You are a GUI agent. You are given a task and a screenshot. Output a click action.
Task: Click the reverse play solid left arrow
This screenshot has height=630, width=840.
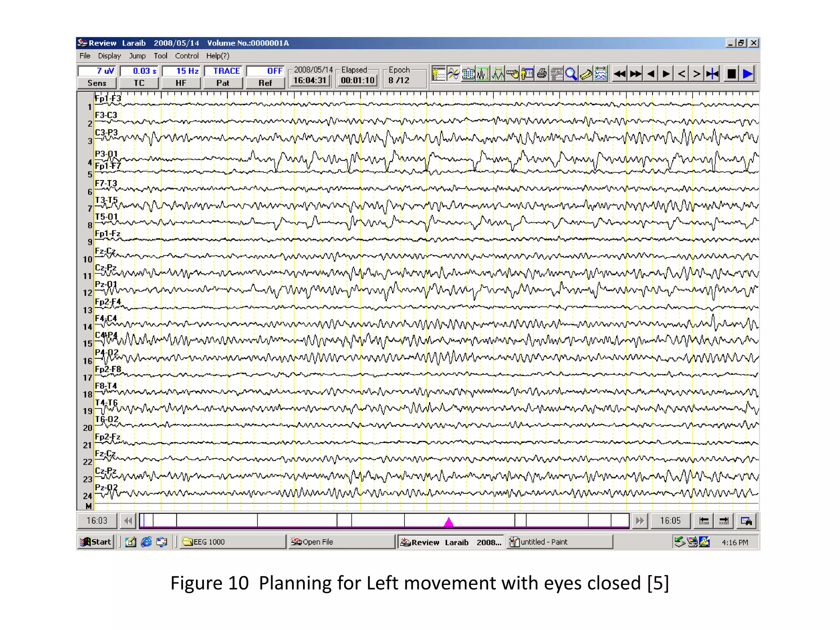[651, 74]
